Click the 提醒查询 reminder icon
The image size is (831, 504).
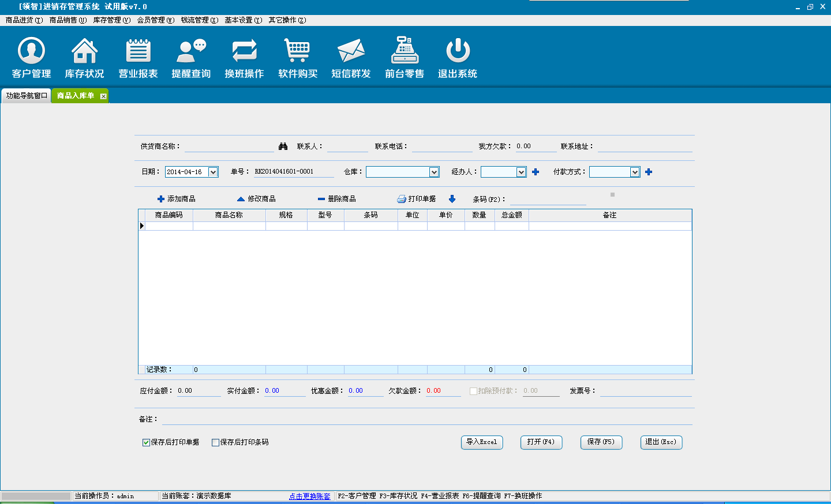pyautogui.click(x=191, y=51)
